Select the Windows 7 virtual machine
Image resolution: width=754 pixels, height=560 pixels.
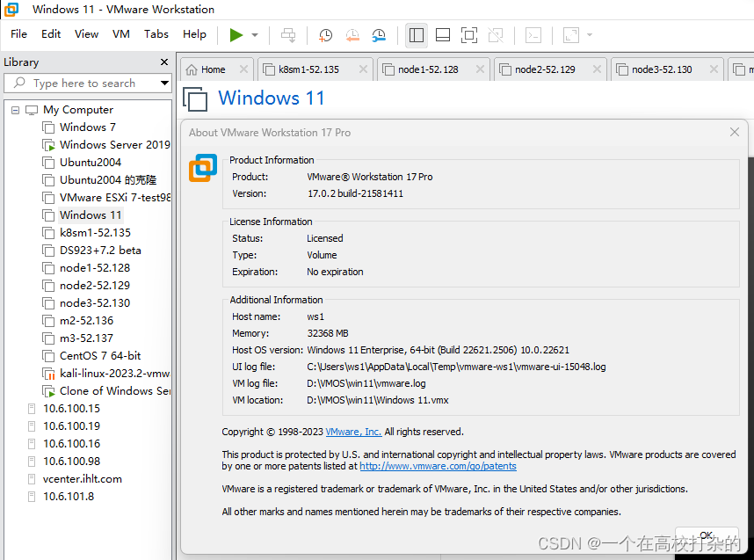point(88,127)
